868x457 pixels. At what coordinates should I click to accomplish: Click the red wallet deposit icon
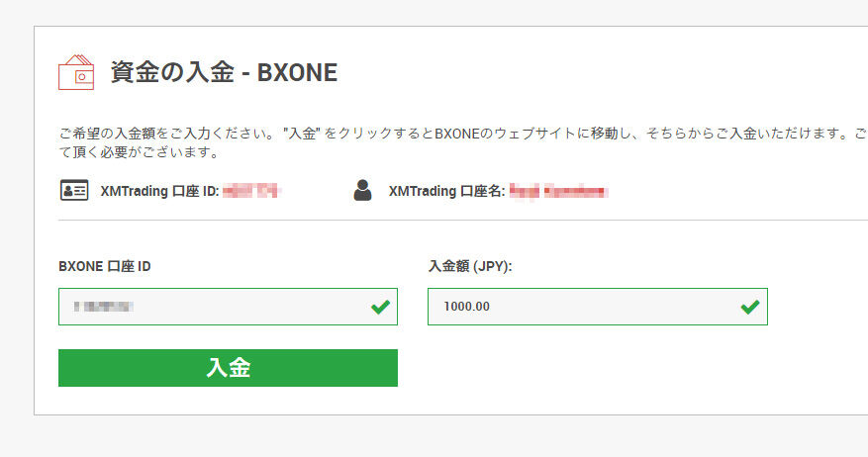coord(76,72)
